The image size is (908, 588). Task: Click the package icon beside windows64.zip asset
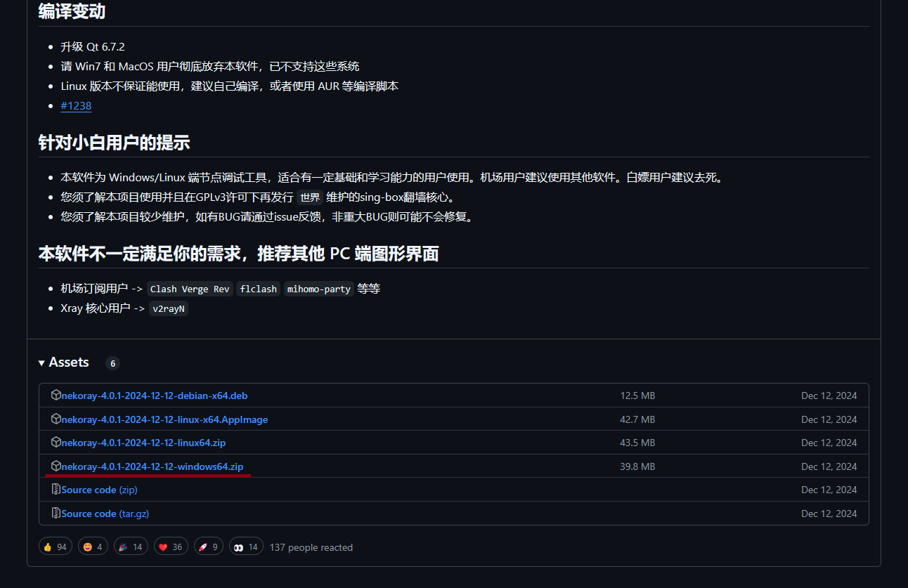coord(56,466)
